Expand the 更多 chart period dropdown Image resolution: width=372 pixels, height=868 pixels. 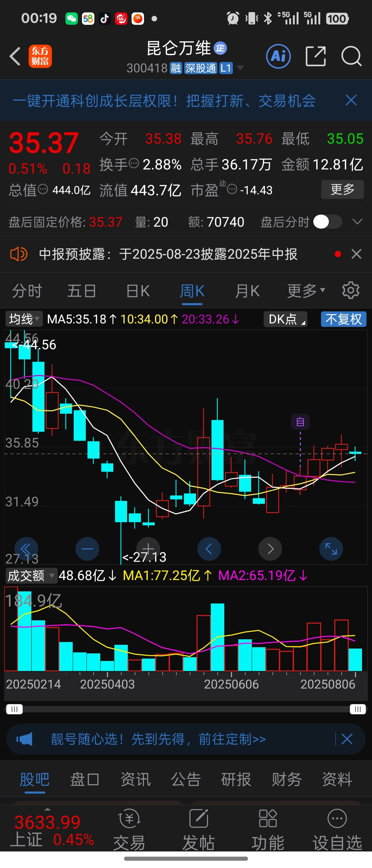306,291
